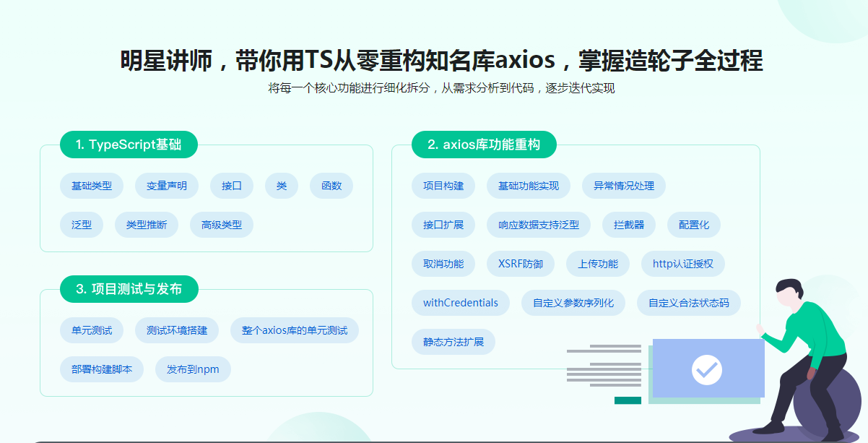The height and width of the screenshot is (443, 868).
Task: Click the "高级类型" tag
Action: (x=221, y=225)
